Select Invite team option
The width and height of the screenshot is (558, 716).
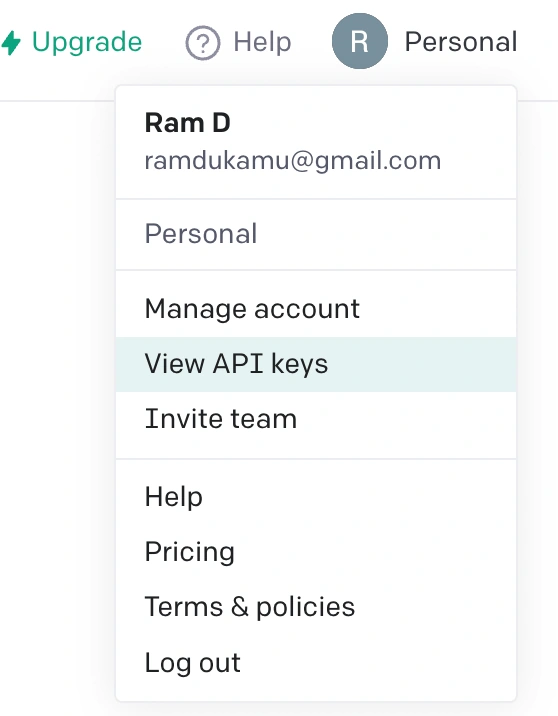[x=316, y=419]
